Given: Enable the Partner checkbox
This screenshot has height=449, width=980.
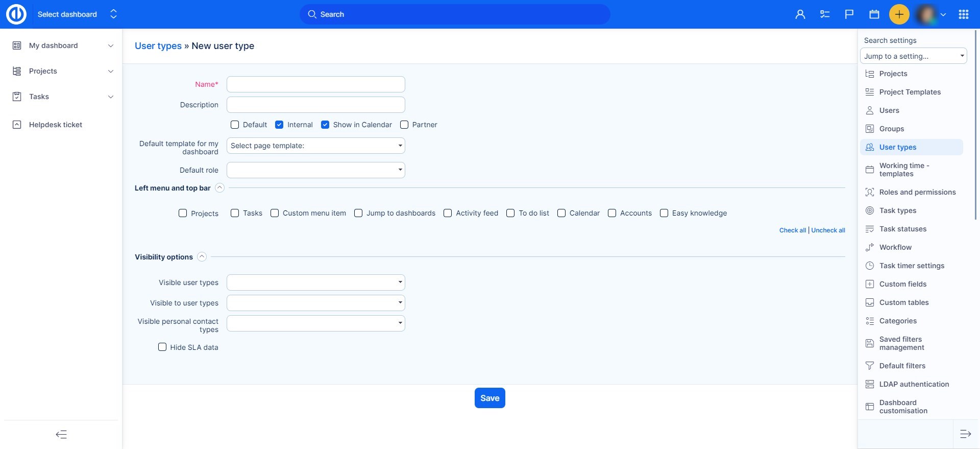Looking at the screenshot, I should tap(404, 125).
